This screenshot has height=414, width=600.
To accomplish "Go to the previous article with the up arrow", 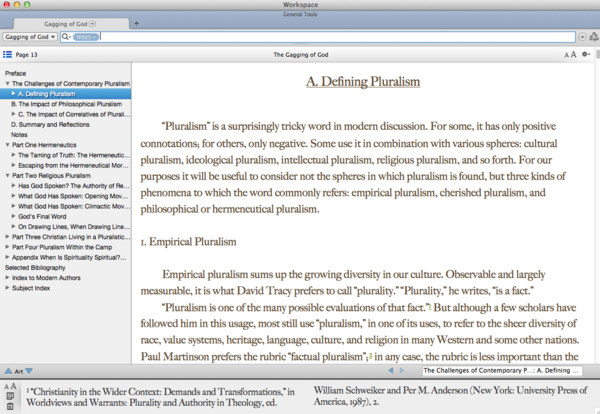I will (8, 371).
